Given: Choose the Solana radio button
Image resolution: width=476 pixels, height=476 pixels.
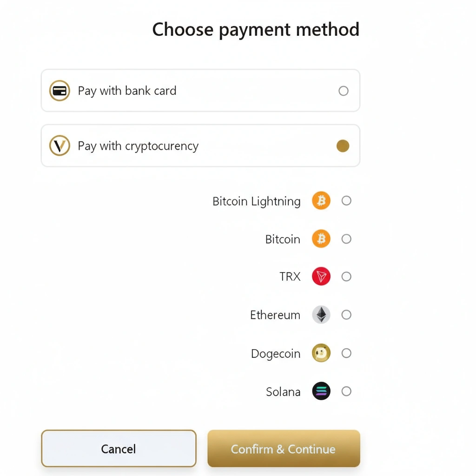Looking at the screenshot, I should (346, 391).
